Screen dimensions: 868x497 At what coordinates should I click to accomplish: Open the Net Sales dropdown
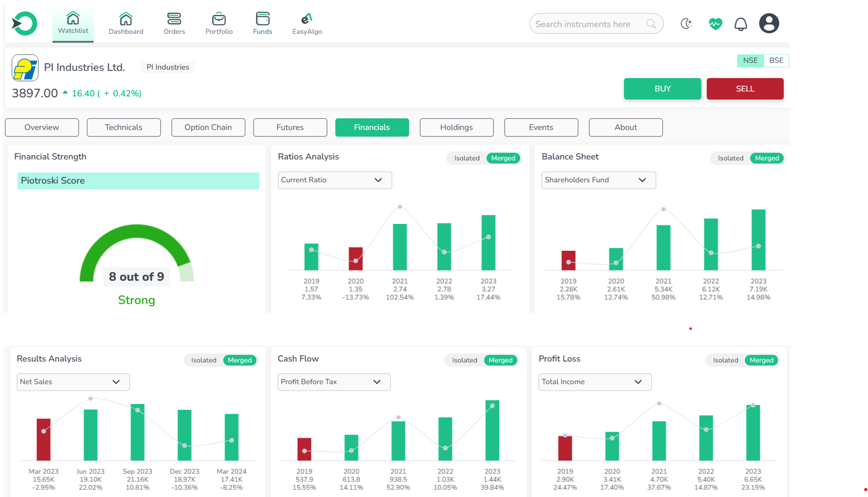73,382
